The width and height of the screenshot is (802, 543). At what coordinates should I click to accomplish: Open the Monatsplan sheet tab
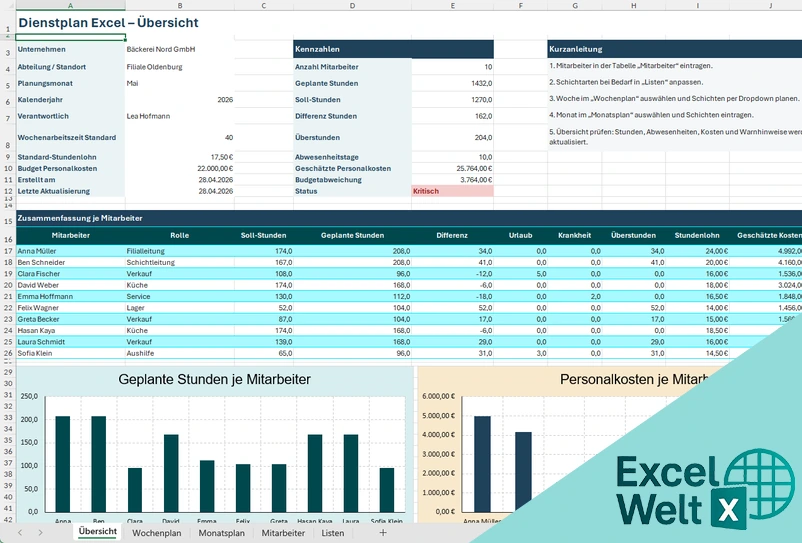tap(221, 533)
